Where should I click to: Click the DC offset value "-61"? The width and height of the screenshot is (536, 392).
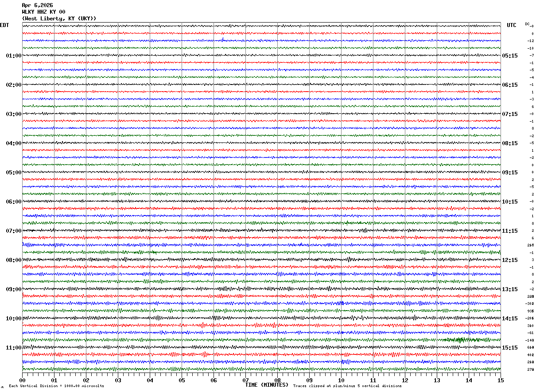(531, 333)
